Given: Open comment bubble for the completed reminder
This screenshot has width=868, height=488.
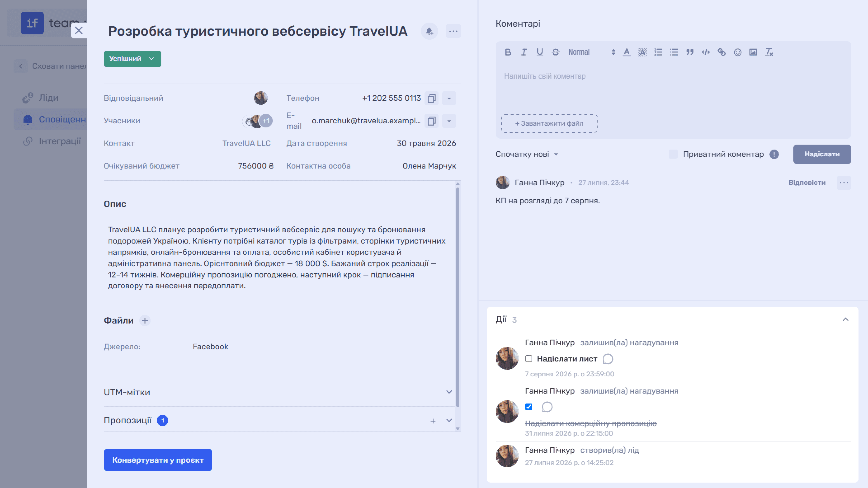Looking at the screenshot, I should pyautogui.click(x=547, y=407).
